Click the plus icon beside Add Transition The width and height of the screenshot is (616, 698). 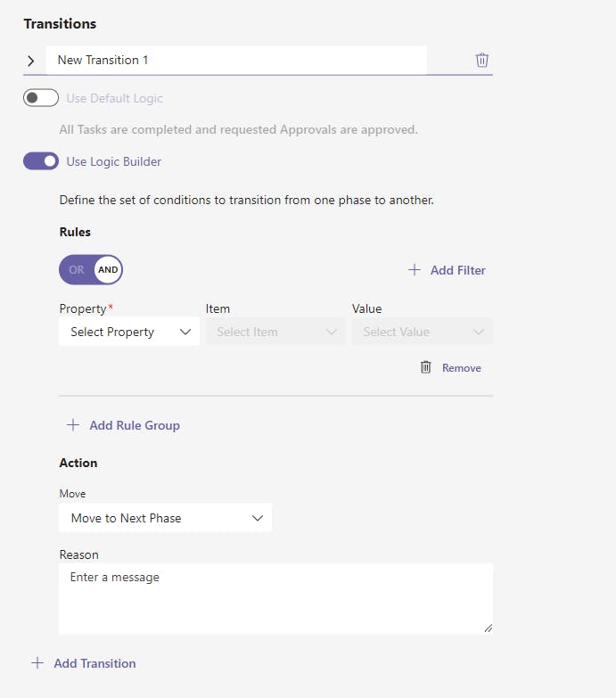(37, 663)
